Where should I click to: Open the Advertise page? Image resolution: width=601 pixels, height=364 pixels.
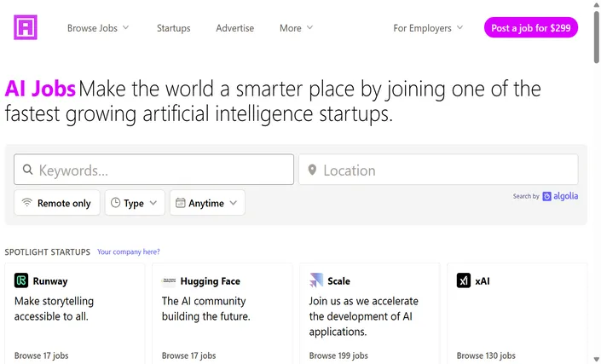pos(234,28)
